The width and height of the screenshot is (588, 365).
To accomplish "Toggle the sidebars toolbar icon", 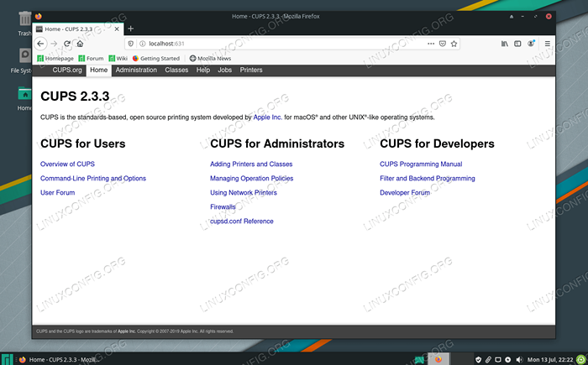I will 517,44.
